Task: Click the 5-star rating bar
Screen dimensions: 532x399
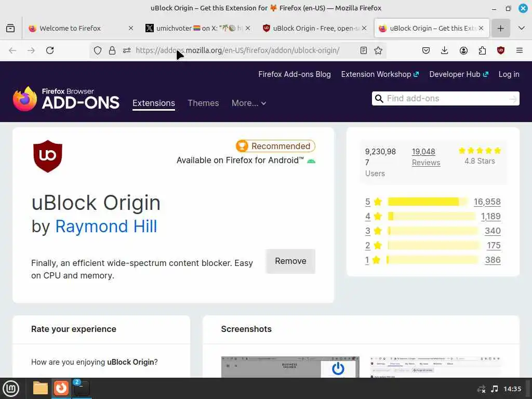Action: 428,202
